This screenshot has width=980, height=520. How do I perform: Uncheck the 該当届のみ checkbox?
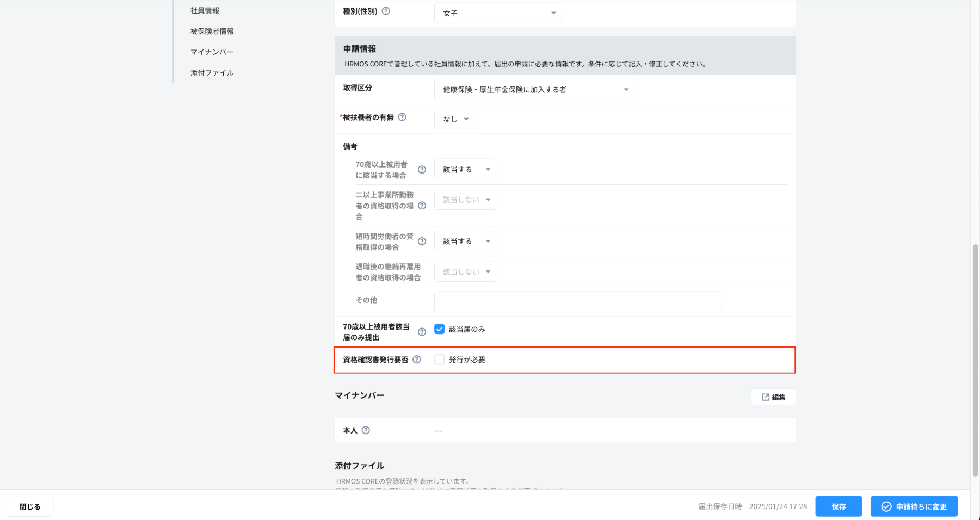[x=440, y=329]
